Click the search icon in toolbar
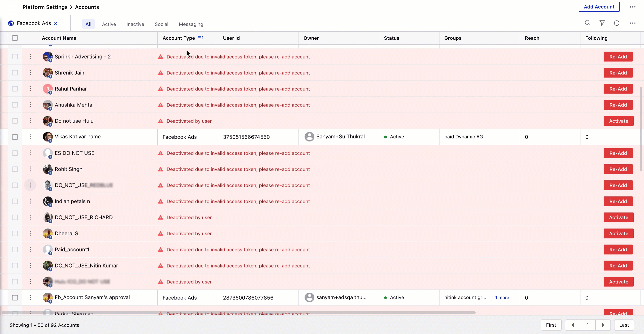 pos(587,23)
